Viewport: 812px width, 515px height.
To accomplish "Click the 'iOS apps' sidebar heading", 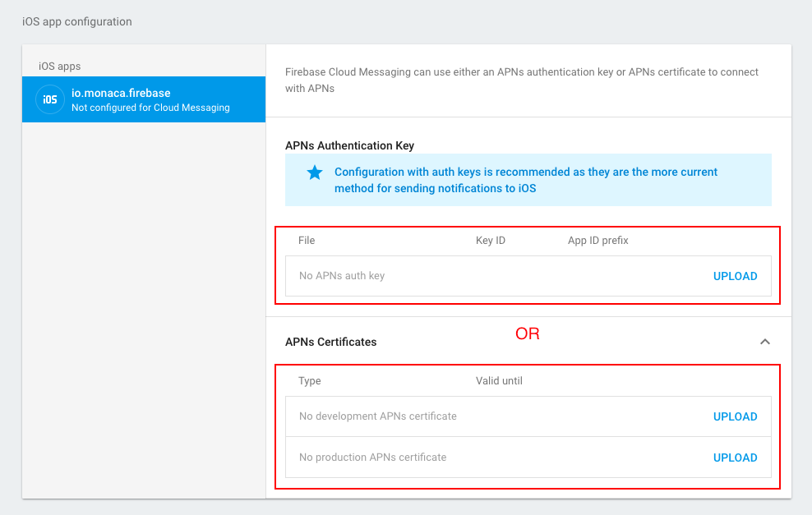I will point(59,66).
